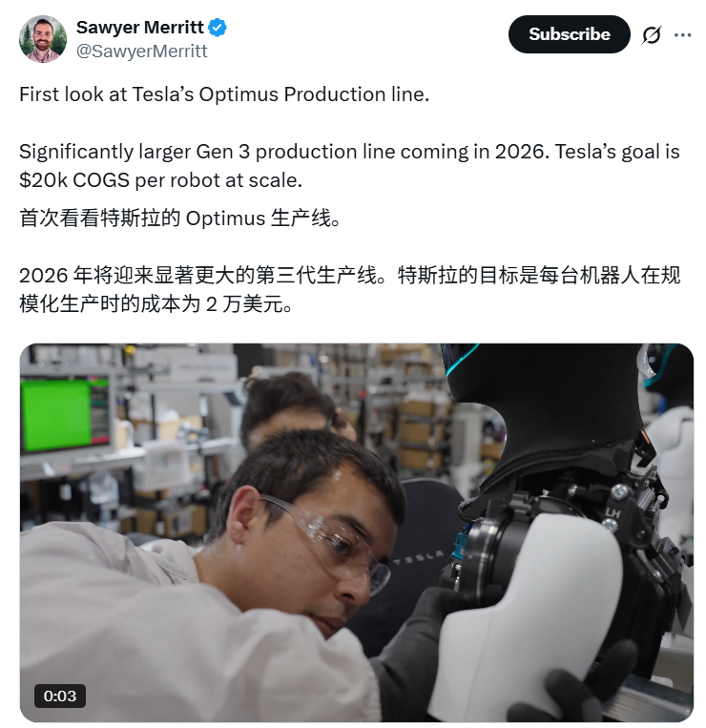Click the TESLA logo on the chair
The image size is (706, 728).
pyautogui.click(x=418, y=558)
